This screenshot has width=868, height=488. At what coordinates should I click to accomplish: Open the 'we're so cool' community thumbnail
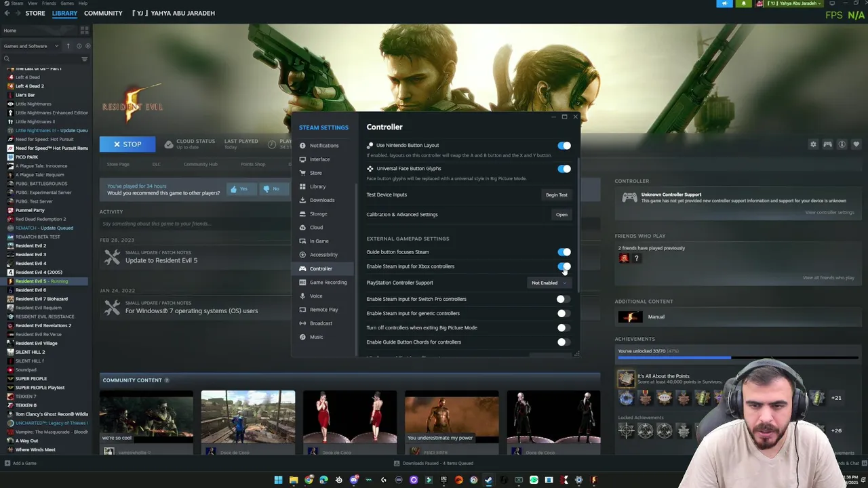(x=146, y=417)
